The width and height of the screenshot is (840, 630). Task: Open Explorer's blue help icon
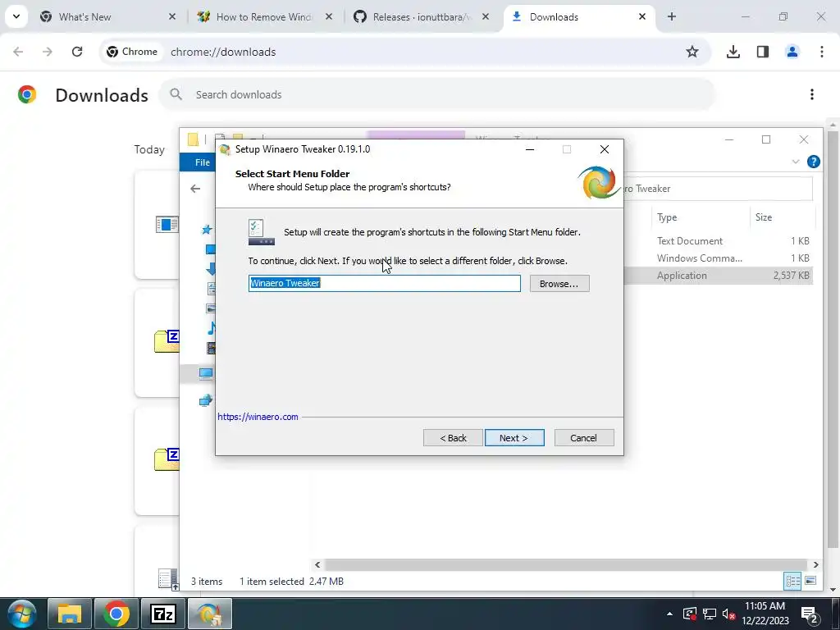[x=813, y=162]
